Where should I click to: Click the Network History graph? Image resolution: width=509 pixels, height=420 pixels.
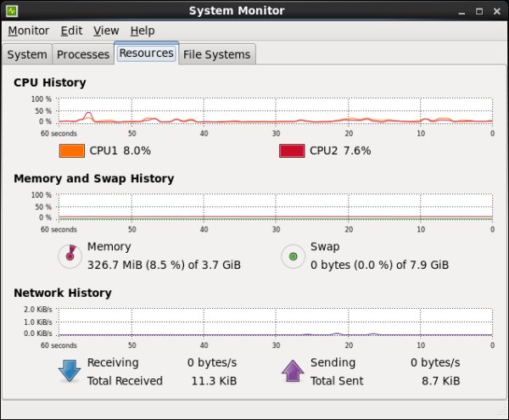274,322
